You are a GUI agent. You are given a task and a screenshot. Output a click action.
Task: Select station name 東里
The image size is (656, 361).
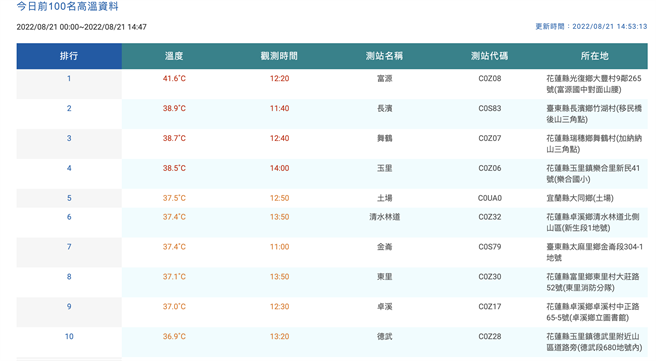[x=384, y=277]
